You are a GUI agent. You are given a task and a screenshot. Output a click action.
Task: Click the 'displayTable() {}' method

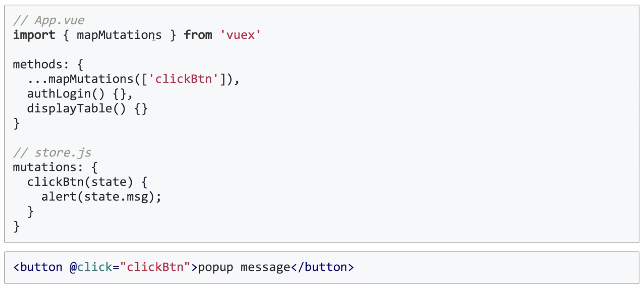click(87, 109)
